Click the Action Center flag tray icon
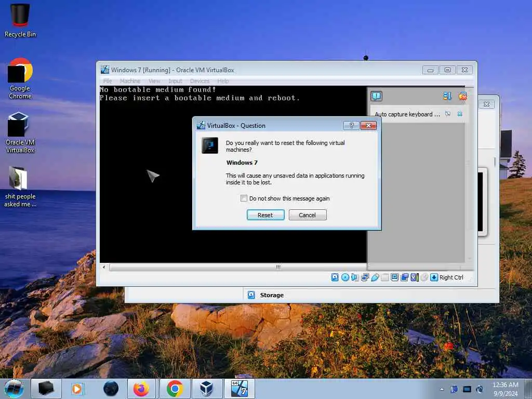 pyautogui.click(x=454, y=389)
